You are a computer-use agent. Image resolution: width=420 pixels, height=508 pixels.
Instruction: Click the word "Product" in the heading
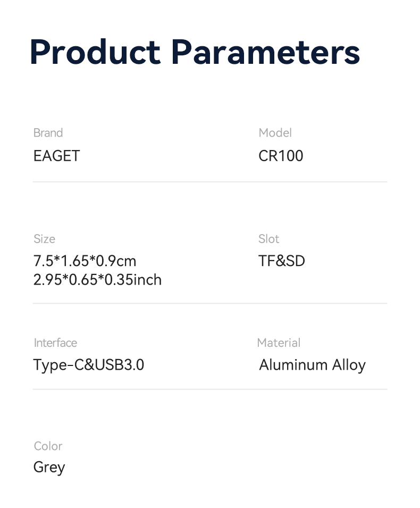click(x=95, y=52)
